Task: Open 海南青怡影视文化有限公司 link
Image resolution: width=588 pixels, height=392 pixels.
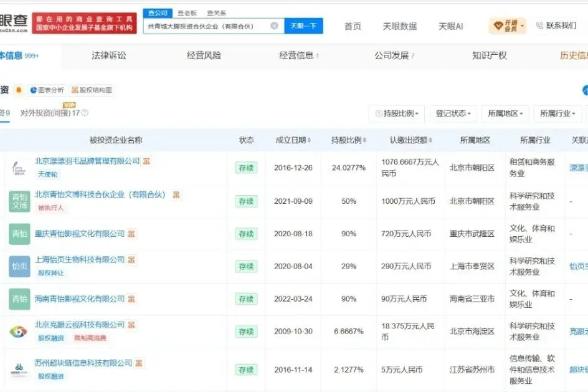Action: (80, 299)
